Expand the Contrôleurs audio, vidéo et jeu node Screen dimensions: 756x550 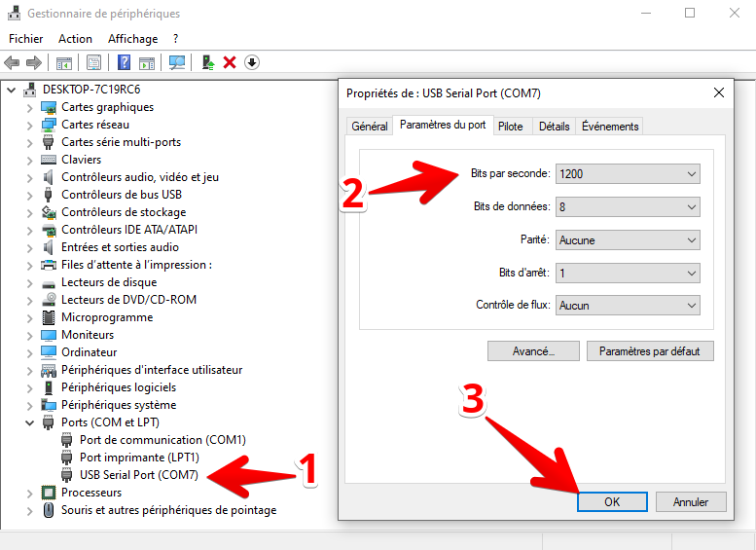tap(30, 177)
